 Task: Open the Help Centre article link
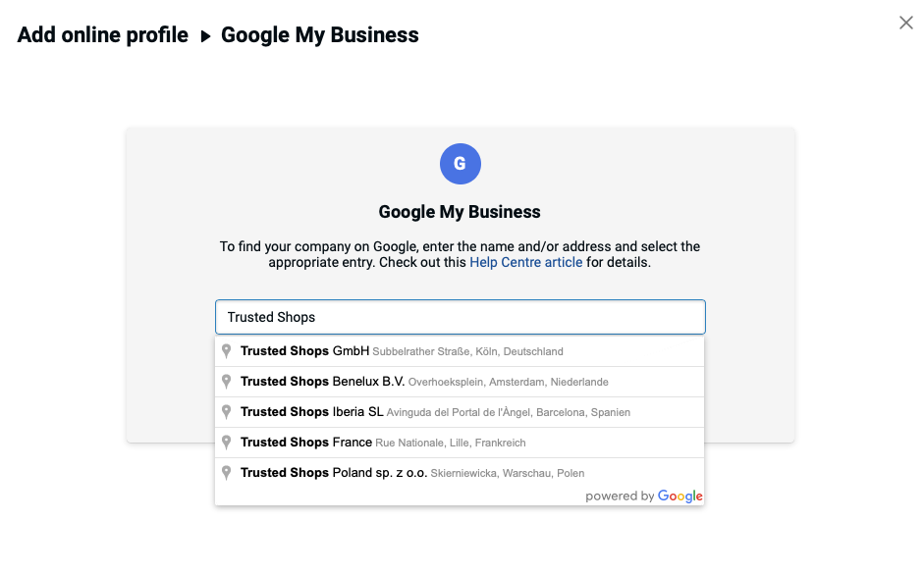[525, 262]
